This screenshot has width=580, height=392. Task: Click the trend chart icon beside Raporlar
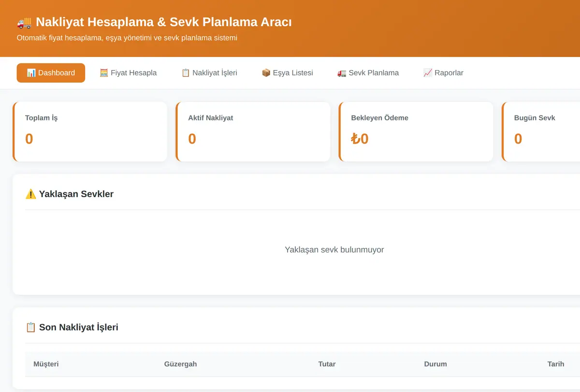coord(427,73)
